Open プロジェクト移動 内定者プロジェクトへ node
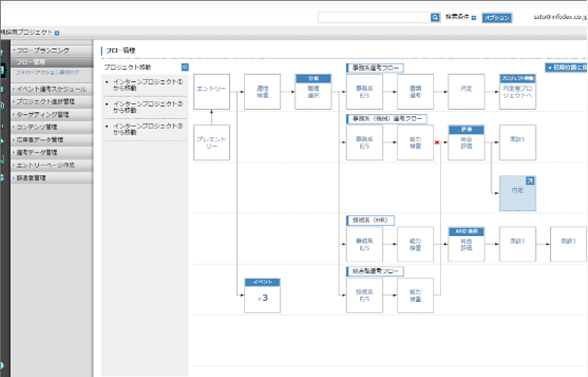 pos(517,92)
